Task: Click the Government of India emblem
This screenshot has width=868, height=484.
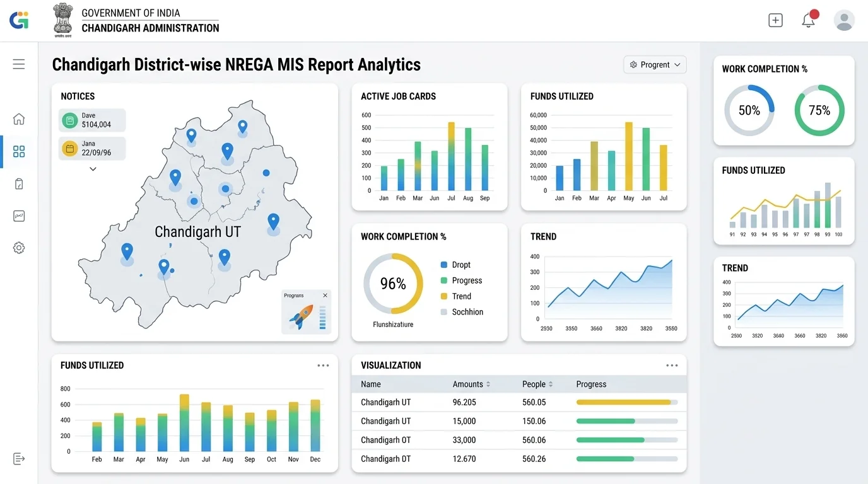Action: pyautogui.click(x=62, y=20)
